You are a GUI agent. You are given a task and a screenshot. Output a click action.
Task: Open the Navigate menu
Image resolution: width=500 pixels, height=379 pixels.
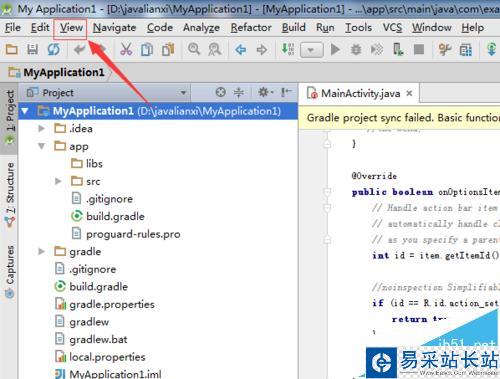click(x=114, y=28)
